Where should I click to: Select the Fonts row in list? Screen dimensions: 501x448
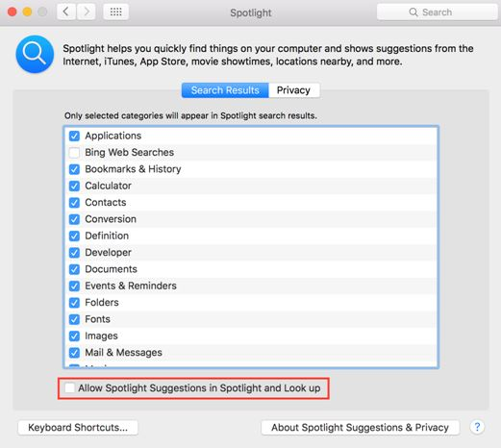point(251,319)
